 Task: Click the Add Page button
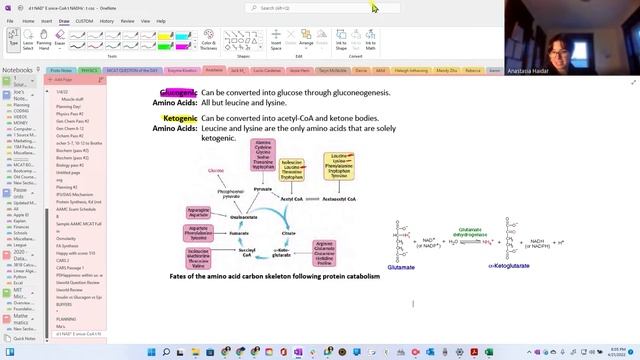coord(60,80)
